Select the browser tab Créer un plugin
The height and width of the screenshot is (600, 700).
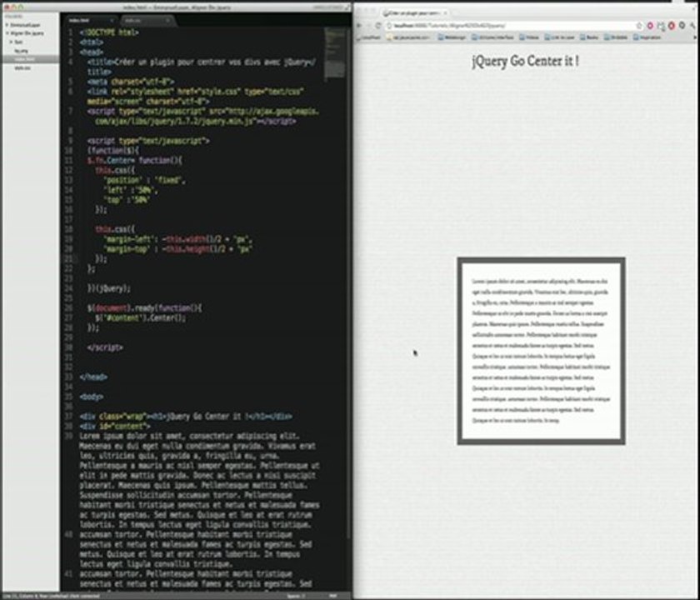415,12
